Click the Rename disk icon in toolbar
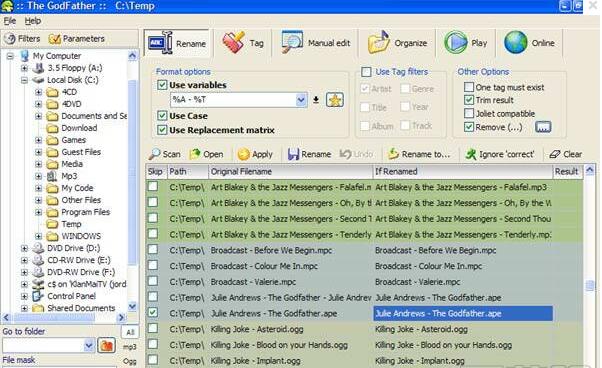 [x=293, y=154]
